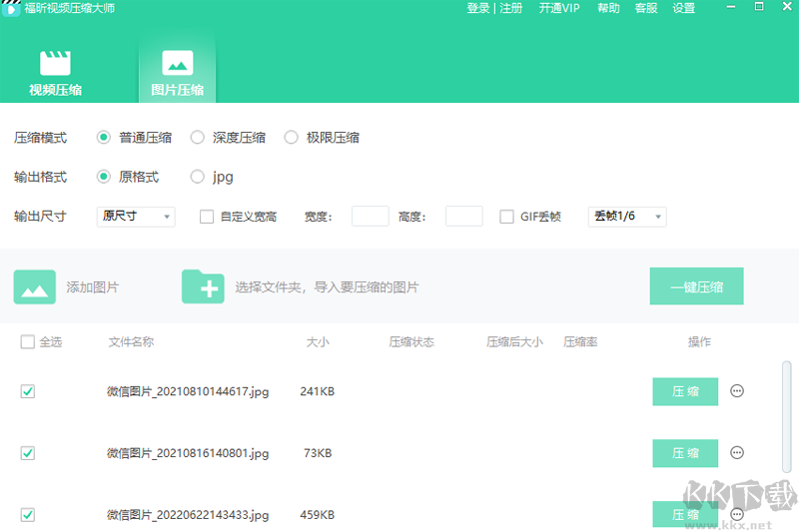Enable the 自定义宽高 checkbox

pos(207,217)
